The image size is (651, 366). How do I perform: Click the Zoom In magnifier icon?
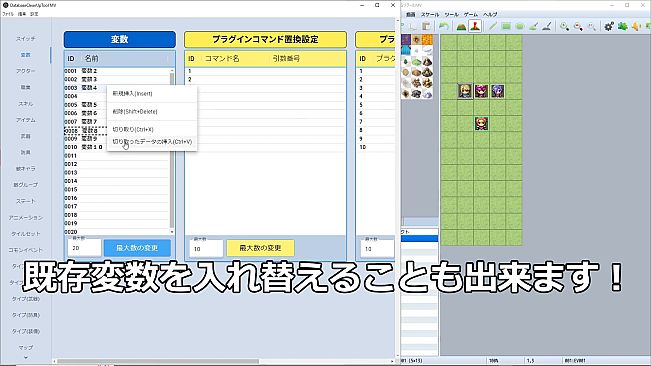point(564,26)
